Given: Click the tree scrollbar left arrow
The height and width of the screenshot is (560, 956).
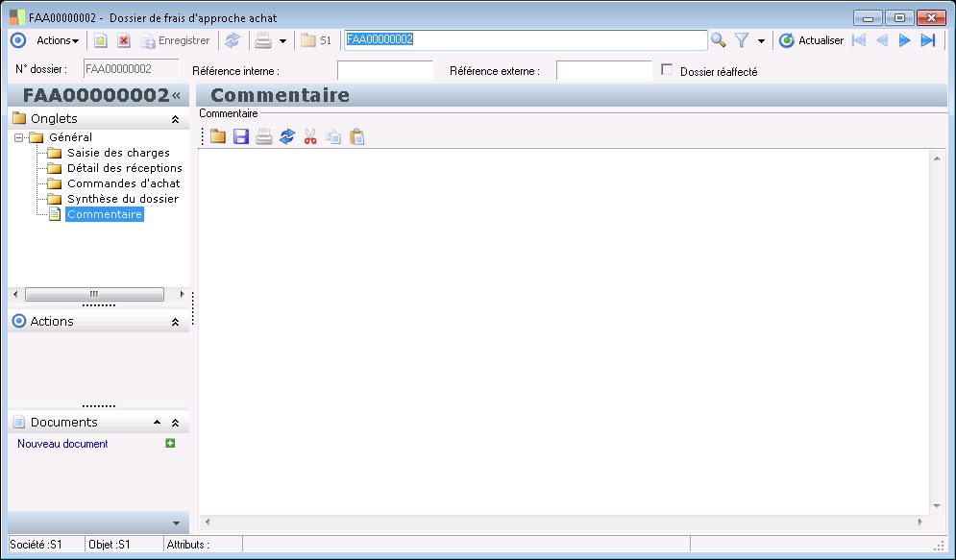Looking at the screenshot, I should tap(15, 294).
